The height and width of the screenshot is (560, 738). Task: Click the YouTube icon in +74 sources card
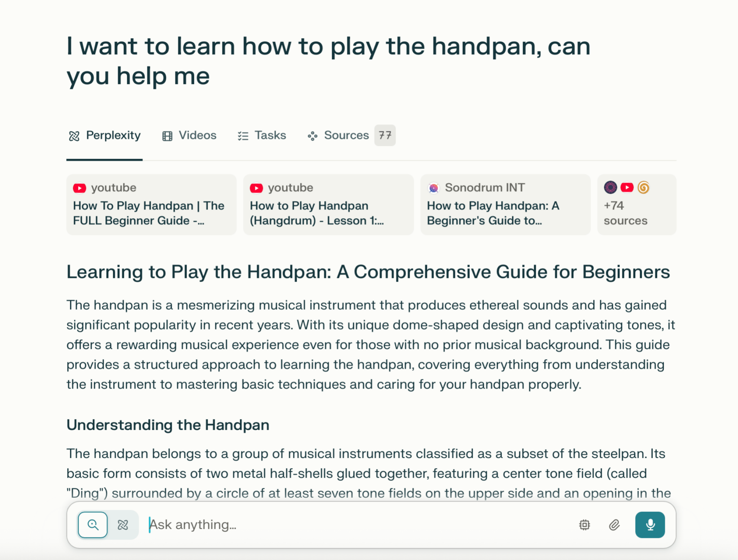(627, 188)
